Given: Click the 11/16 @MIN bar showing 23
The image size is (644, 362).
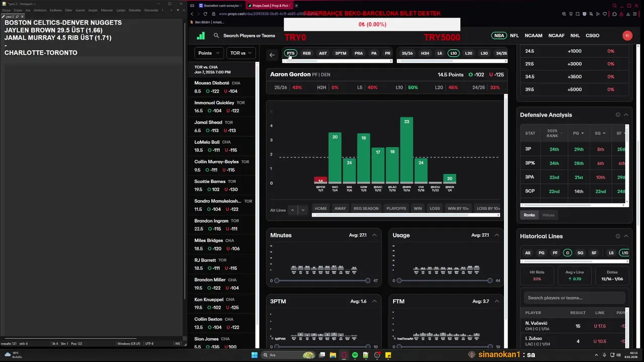Looking at the screenshot, I should pos(407,150).
